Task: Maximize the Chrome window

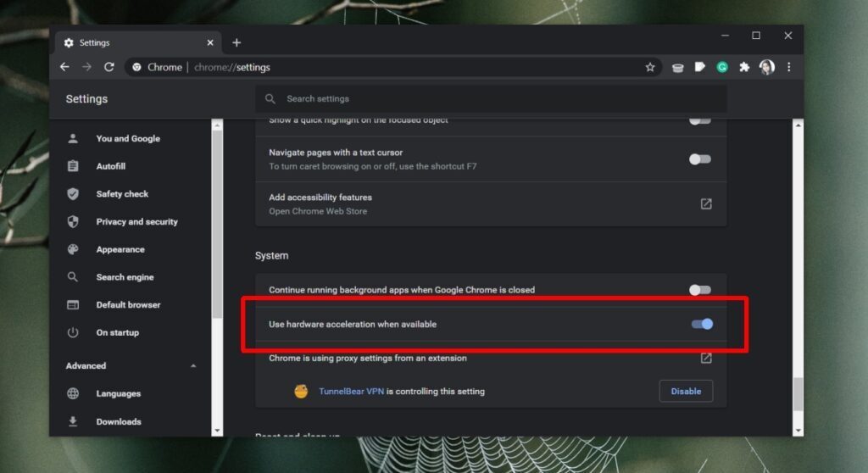Action: [x=756, y=36]
